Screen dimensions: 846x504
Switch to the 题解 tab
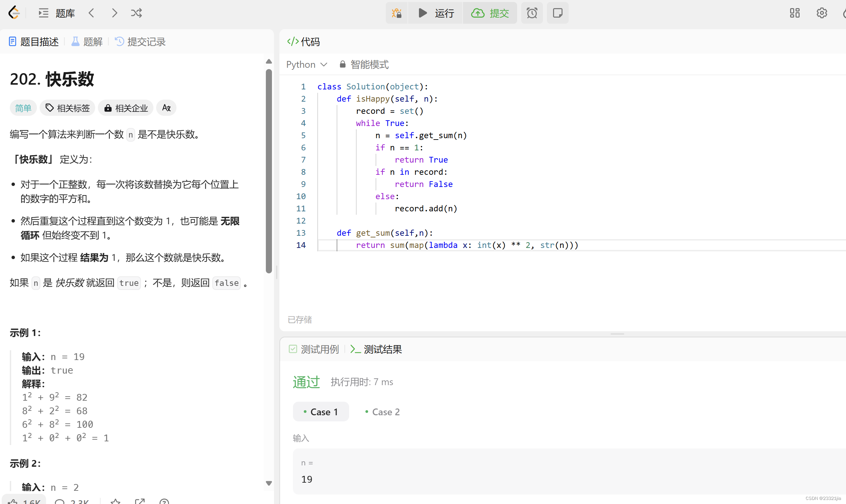[x=87, y=42]
